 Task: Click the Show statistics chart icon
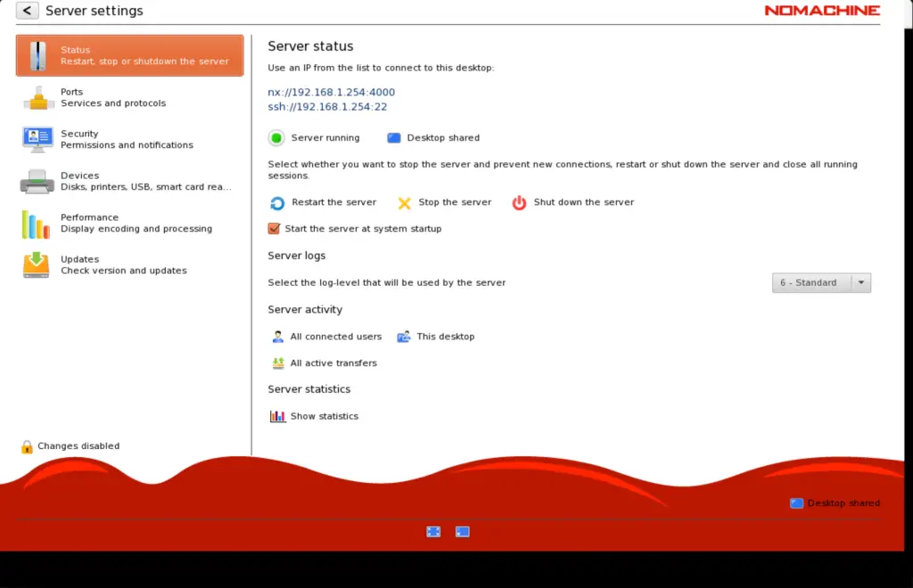[x=277, y=416]
